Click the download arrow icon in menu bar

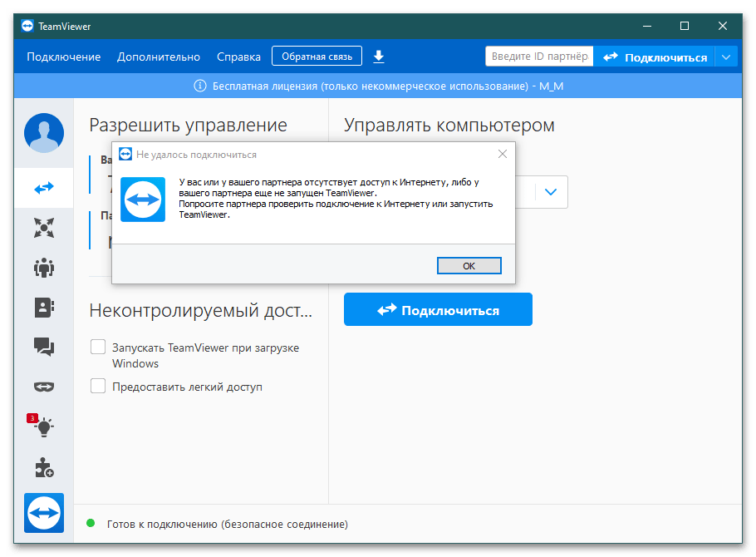379,57
